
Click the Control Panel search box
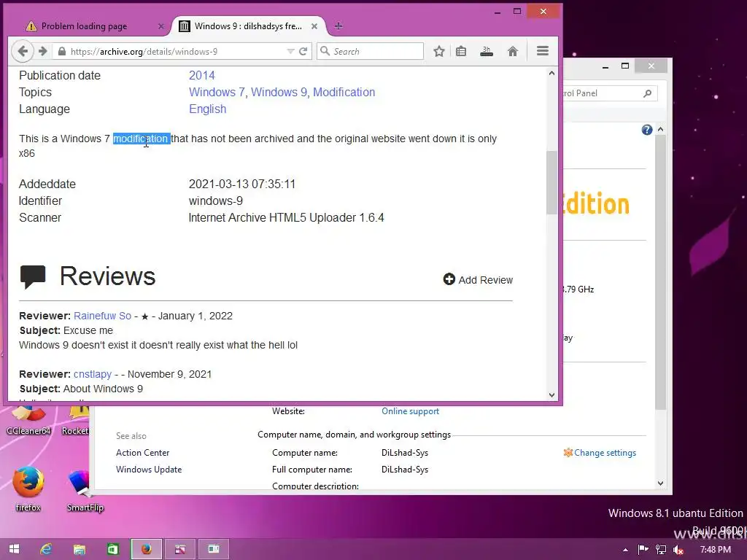coord(605,93)
